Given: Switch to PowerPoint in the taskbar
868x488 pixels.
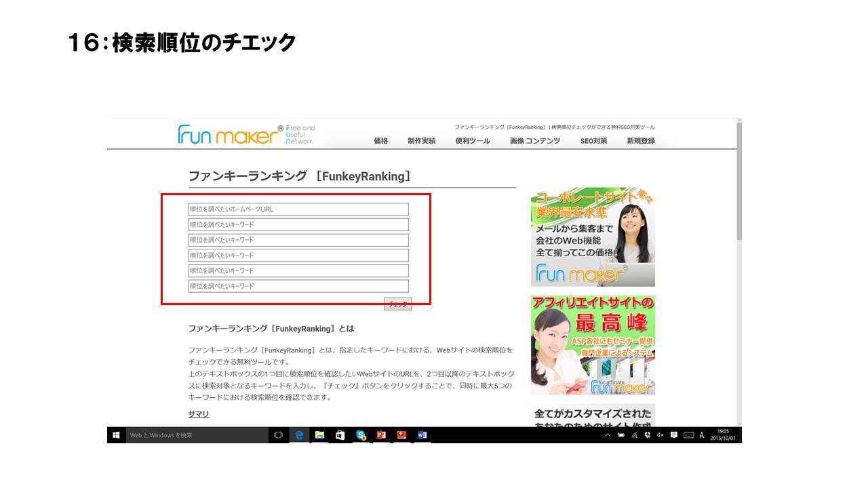Looking at the screenshot, I should click(381, 435).
